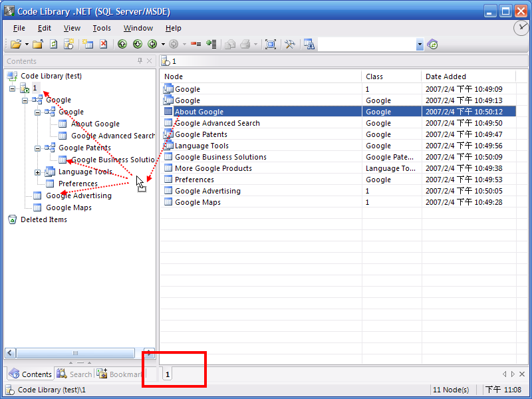This screenshot has height=399, width=532.
Task: Select the document tab labeled 1
Action: [x=168, y=374]
